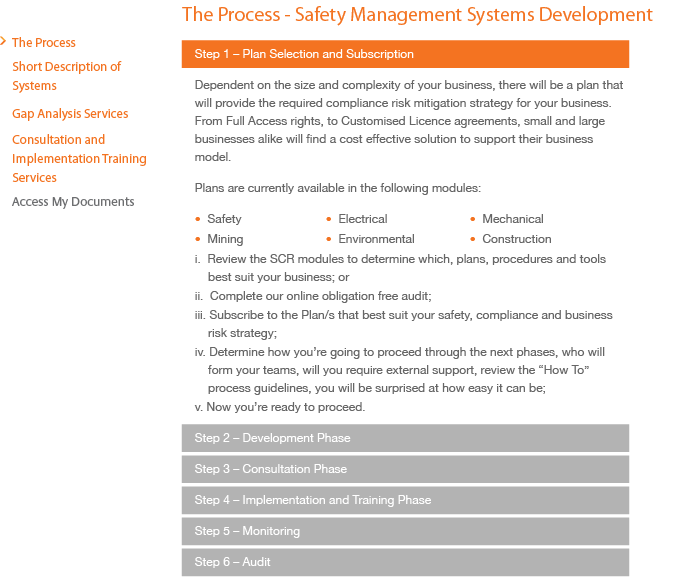
Task: Open Consultation and Implementation Training Services
Action: point(79,158)
